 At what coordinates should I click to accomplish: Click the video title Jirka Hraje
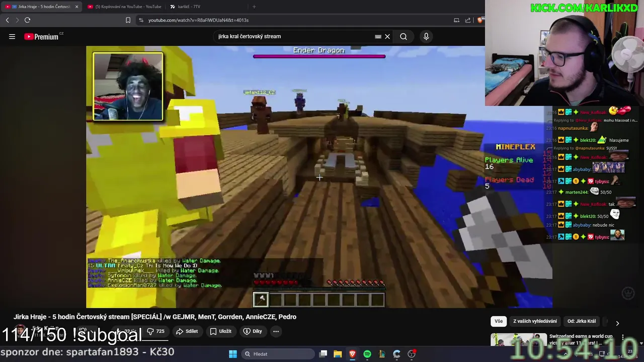pyautogui.click(x=155, y=317)
